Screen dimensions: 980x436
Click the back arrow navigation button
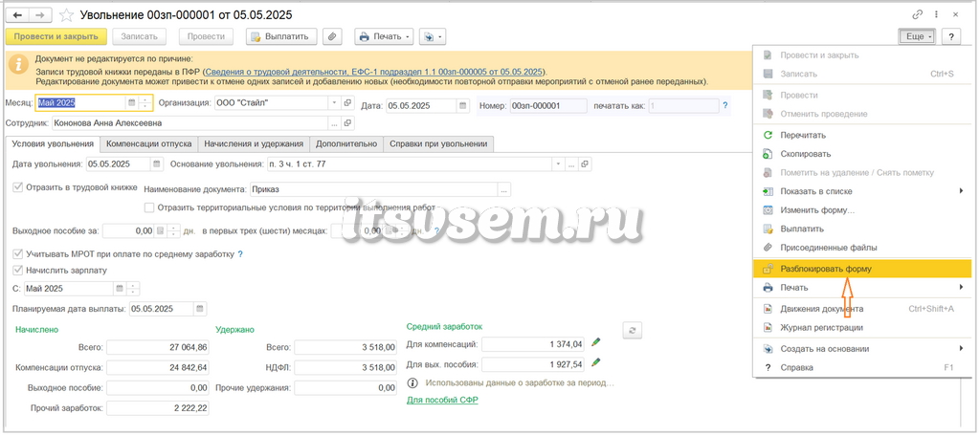17,15
